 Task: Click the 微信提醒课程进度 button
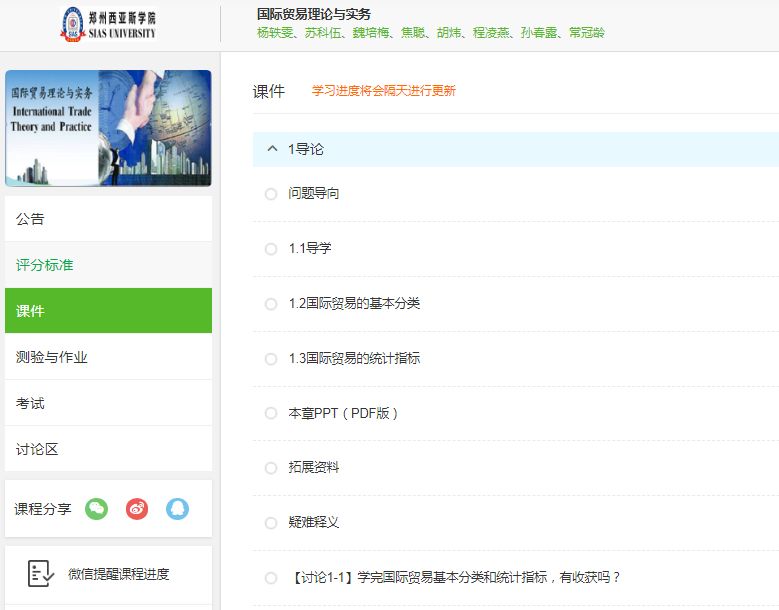[x=108, y=574]
